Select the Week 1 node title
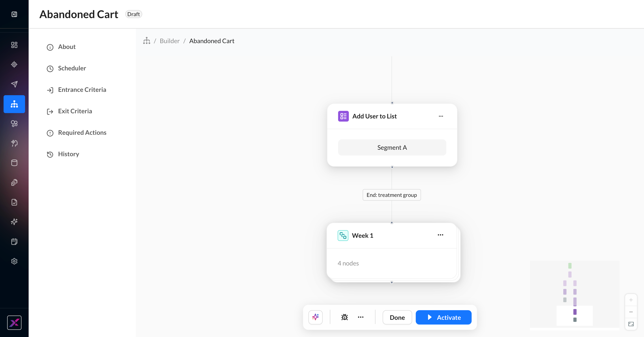The image size is (644, 337). 362,236
